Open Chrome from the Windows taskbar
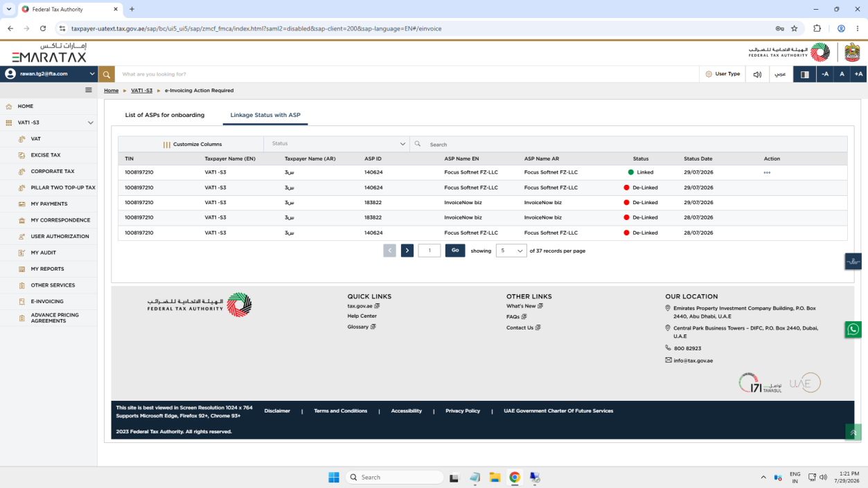 pos(515,478)
